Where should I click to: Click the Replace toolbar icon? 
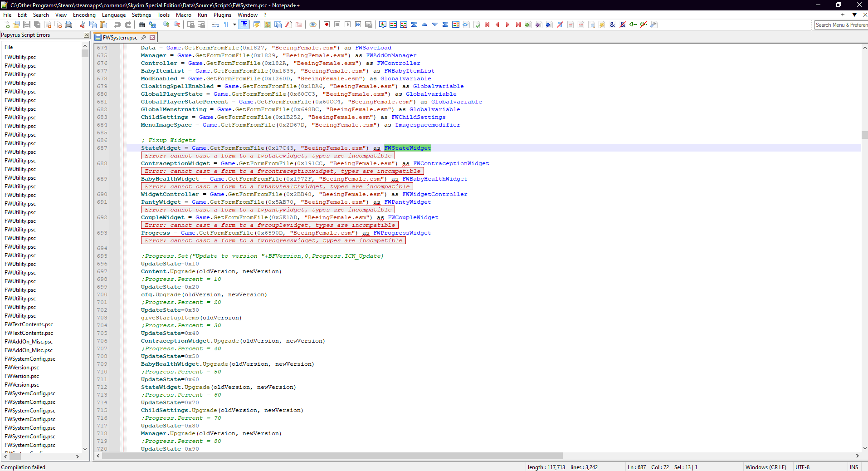[x=152, y=25]
